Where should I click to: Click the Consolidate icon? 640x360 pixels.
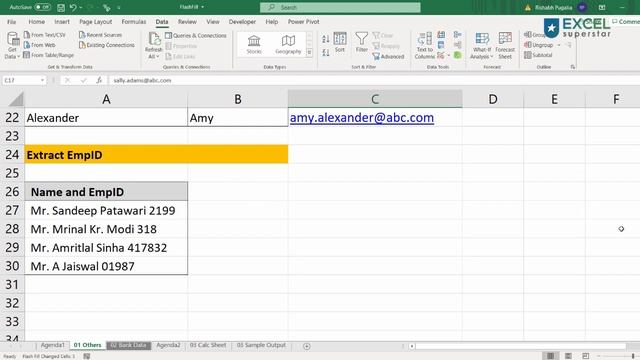[x=458, y=35]
